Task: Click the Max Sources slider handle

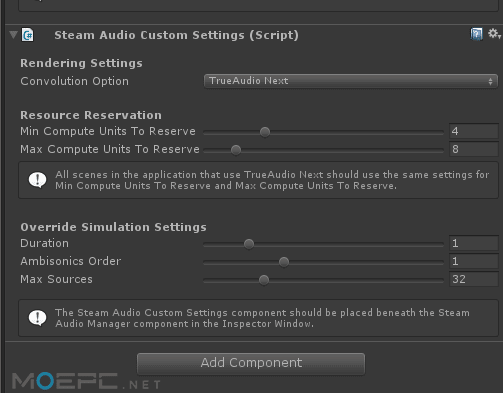Action: (264, 280)
